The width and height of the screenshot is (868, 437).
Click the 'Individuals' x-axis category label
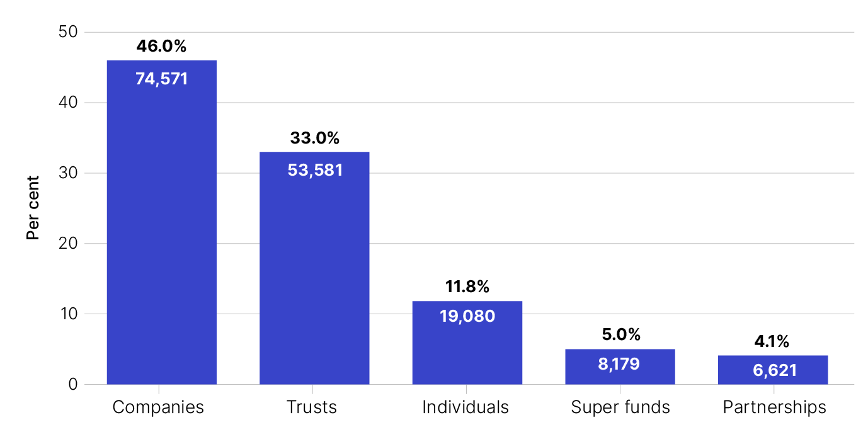(465, 407)
